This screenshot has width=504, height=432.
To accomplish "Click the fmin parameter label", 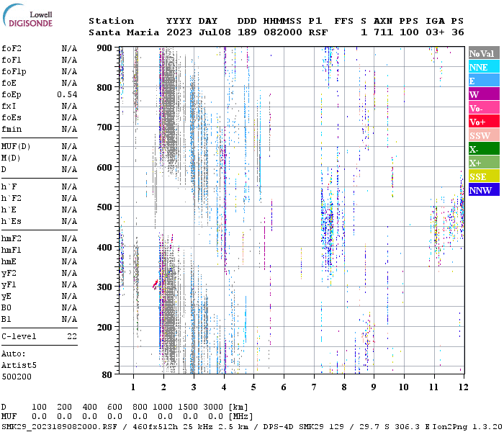I will pyautogui.click(x=12, y=129).
